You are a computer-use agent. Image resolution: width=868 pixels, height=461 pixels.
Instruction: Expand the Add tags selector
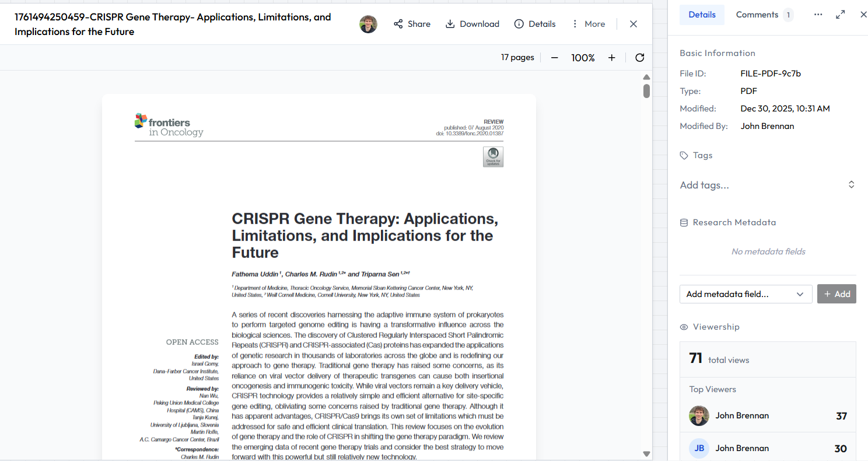click(851, 185)
